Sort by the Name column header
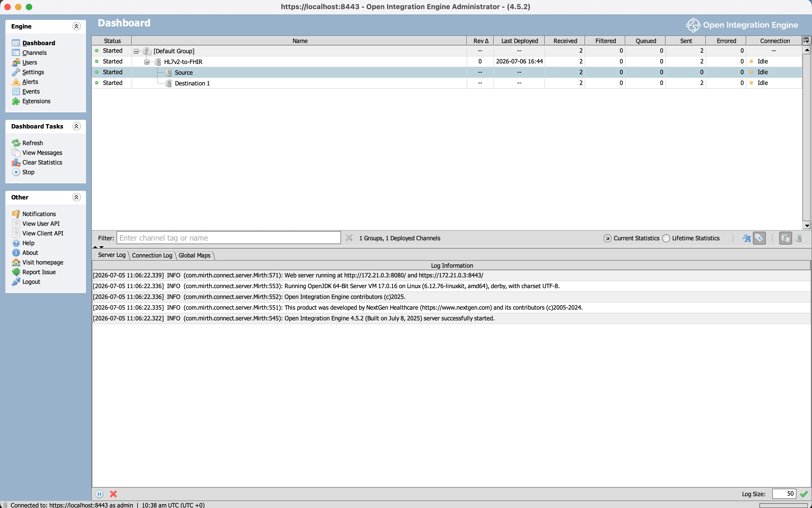The image size is (812, 508). tap(300, 41)
